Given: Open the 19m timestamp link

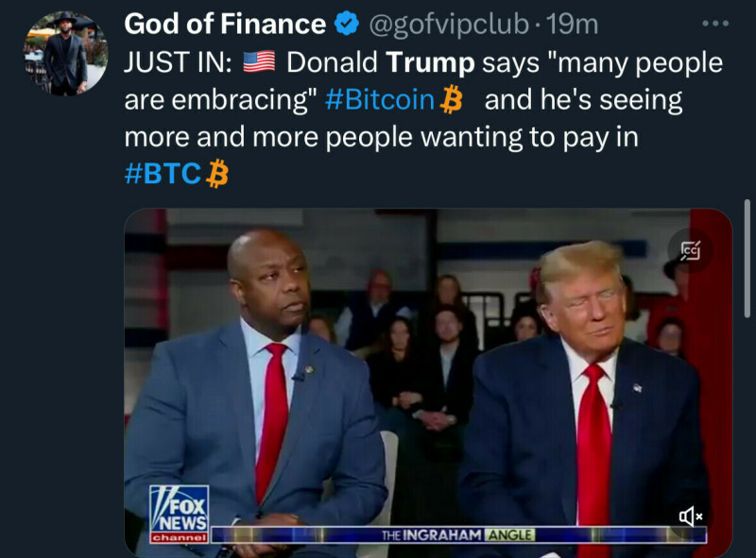Looking at the screenshot, I should [x=567, y=25].
